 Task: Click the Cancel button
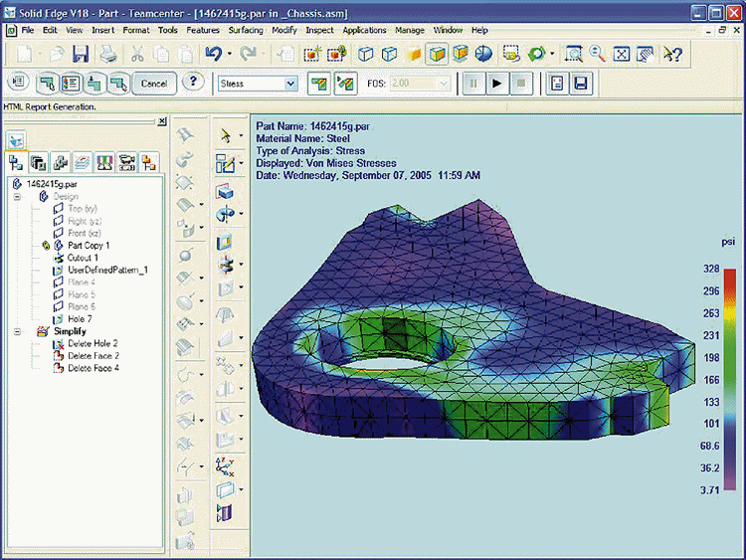[154, 84]
